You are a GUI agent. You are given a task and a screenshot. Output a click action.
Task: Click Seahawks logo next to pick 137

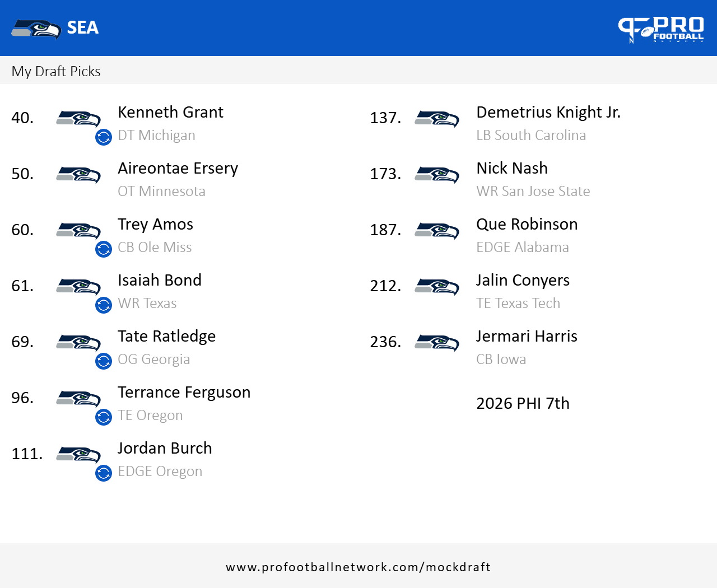[x=437, y=119]
